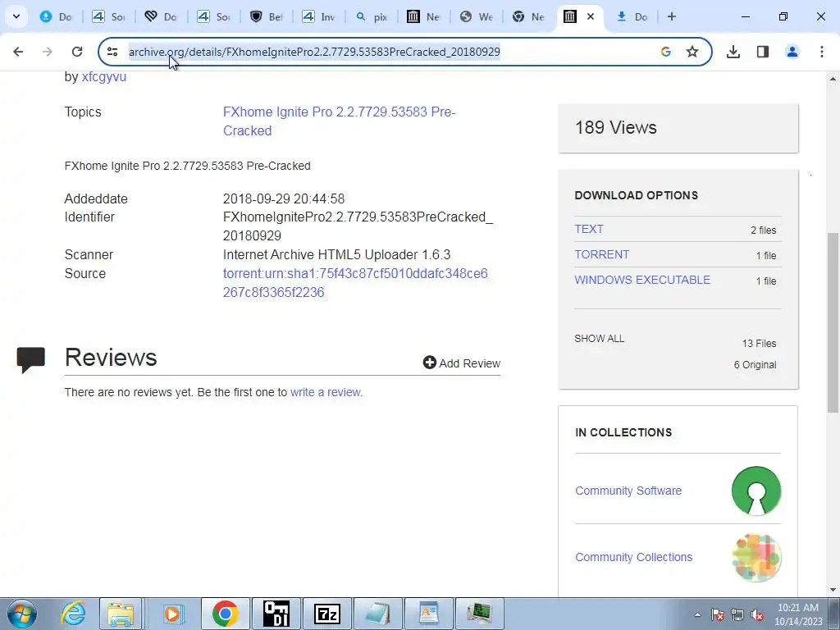Click the 13 Files count
The height and width of the screenshot is (630, 840).
[x=759, y=344]
